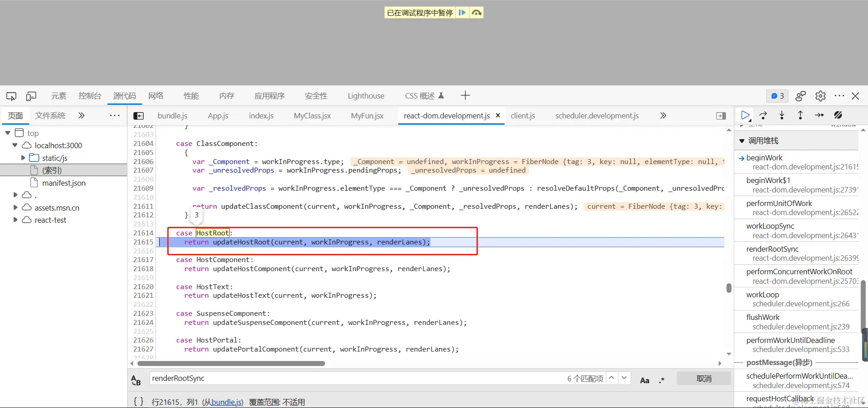
Task: Select beginWork$1 call stack frame
Action: click(796, 185)
